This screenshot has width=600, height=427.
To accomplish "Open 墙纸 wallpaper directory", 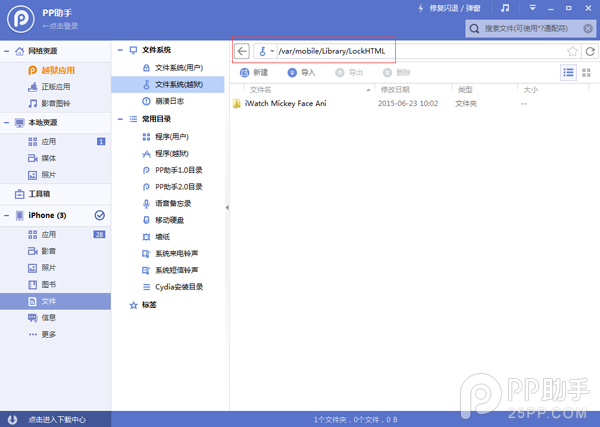I will click(168, 237).
